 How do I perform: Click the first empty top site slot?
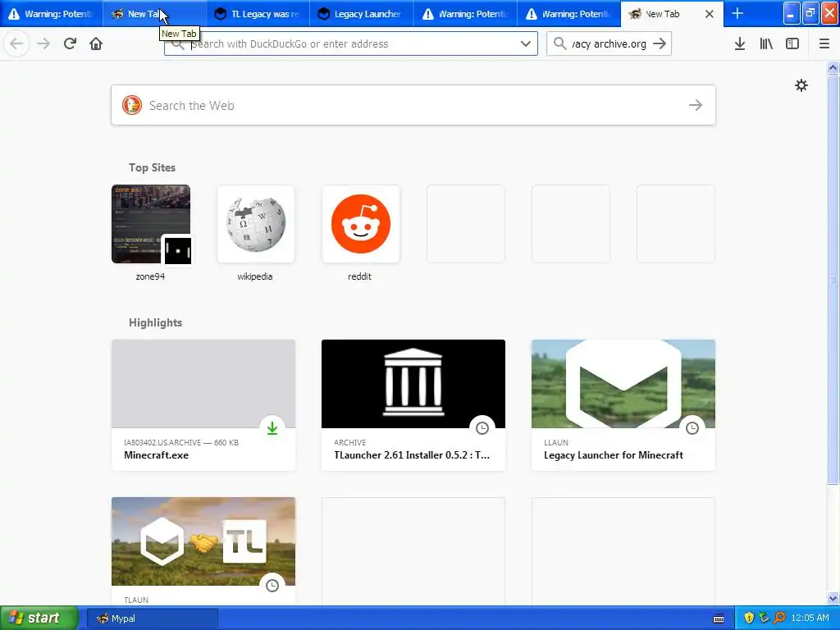(466, 224)
